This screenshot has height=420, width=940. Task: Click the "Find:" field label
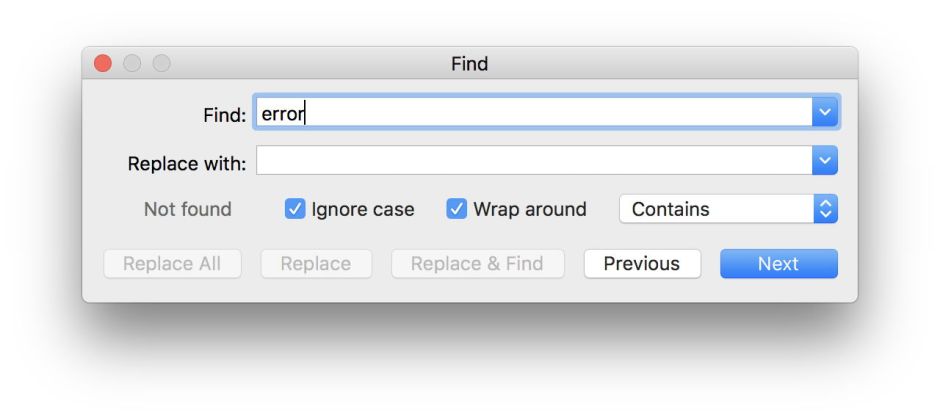tap(224, 114)
